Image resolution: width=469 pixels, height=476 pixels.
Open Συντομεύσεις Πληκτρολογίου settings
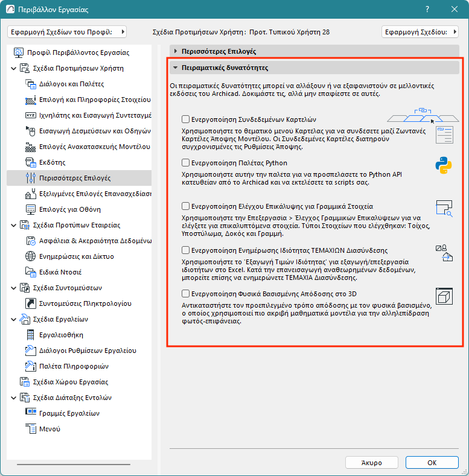(x=85, y=303)
